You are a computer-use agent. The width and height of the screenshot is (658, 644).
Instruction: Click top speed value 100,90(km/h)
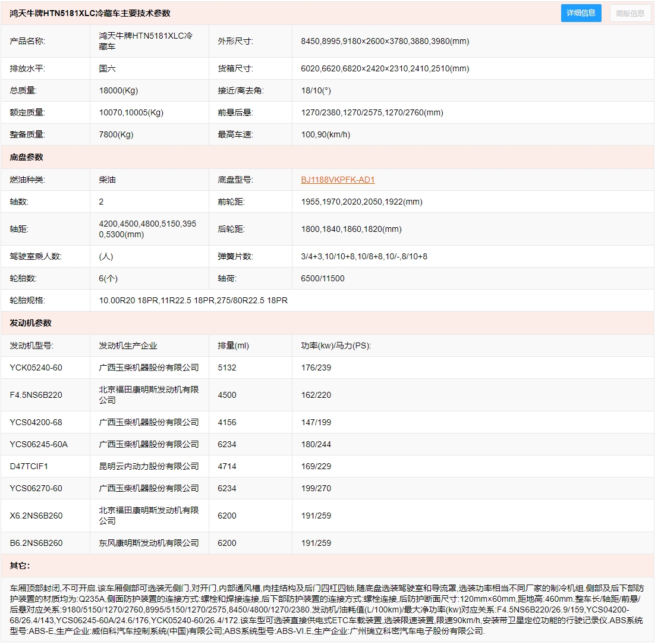pos(327,135)
